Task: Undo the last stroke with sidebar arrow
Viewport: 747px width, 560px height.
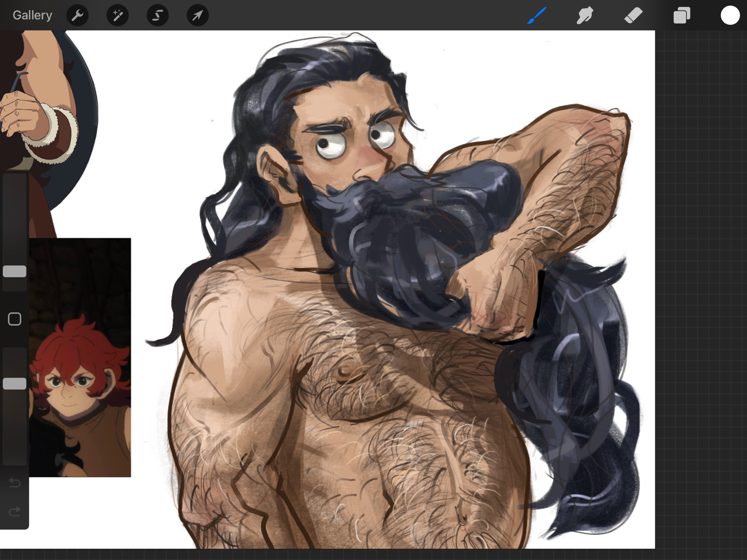Action: pyautogui.click(x=15, y=483)
